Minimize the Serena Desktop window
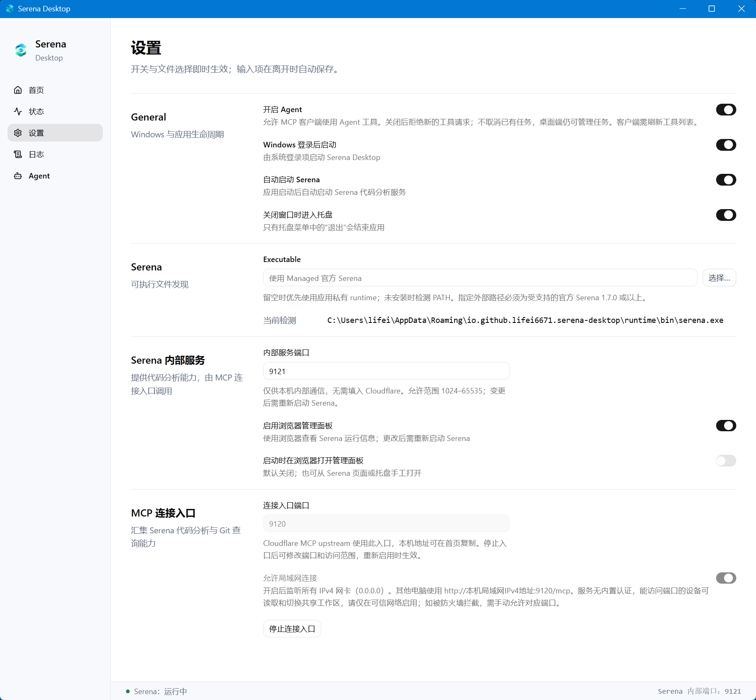This screenshot has height=700, width=756. (683, 9)
